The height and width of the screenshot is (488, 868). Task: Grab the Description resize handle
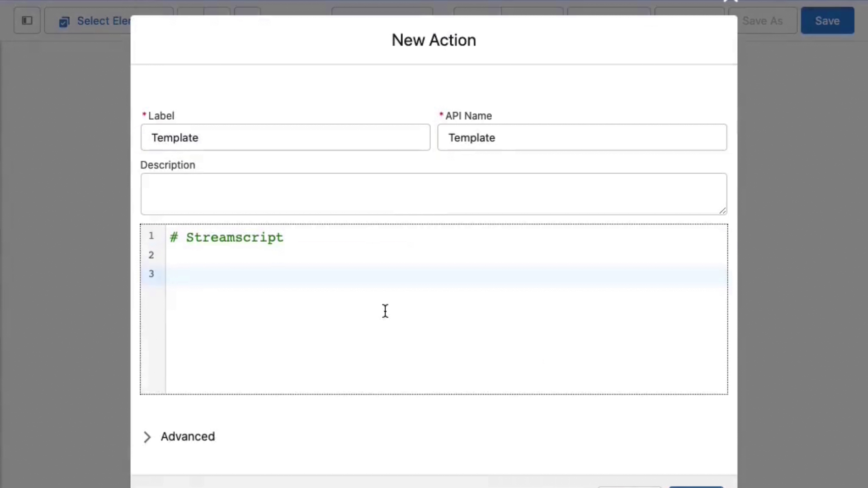[722, 211]
